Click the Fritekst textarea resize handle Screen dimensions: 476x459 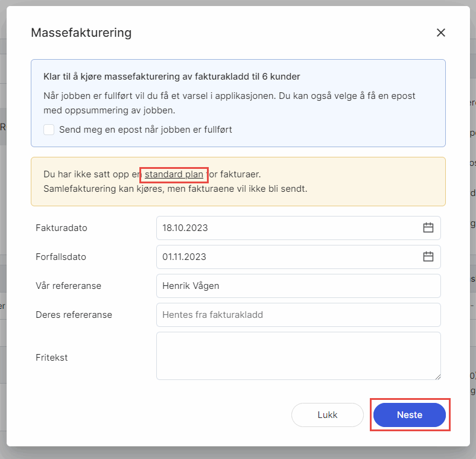pos(436,376)
